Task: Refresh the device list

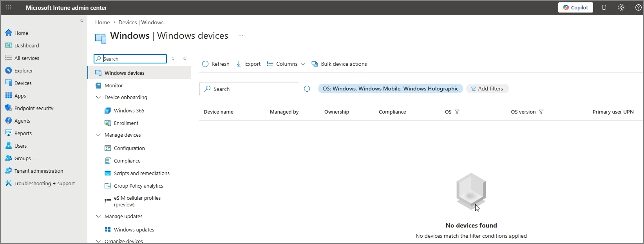Action: point(216,64)
